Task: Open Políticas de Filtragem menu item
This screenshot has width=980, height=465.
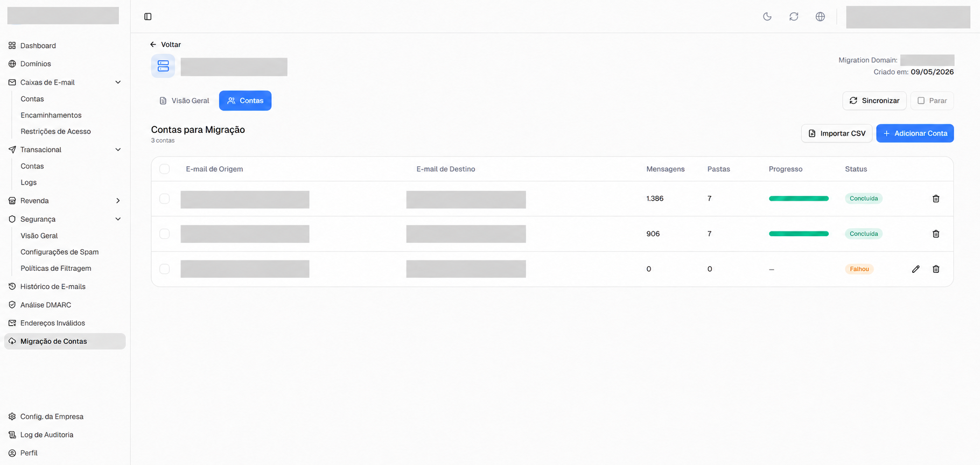Action: click(x=56, y=268)
